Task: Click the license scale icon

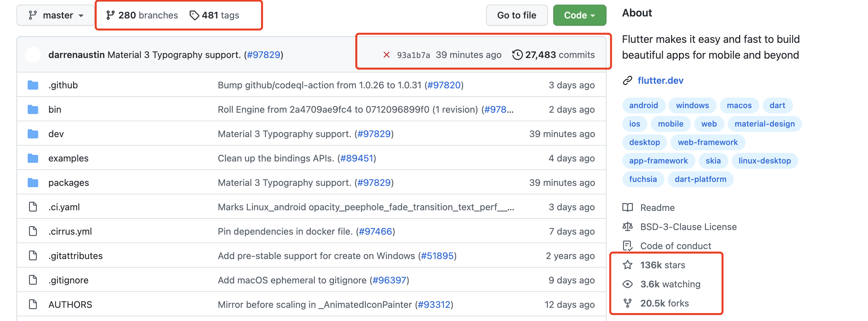Action: pyautogui.click(x=627, y=227)
